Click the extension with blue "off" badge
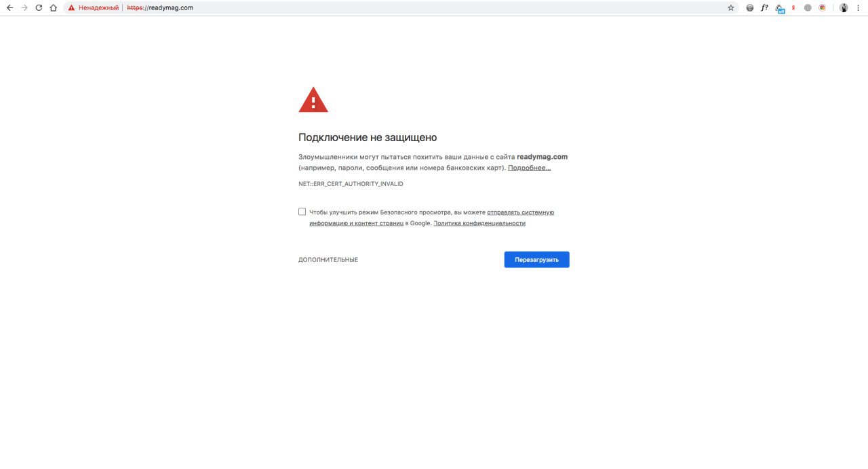This screenshot has width=868, height=469. [780, 8]
